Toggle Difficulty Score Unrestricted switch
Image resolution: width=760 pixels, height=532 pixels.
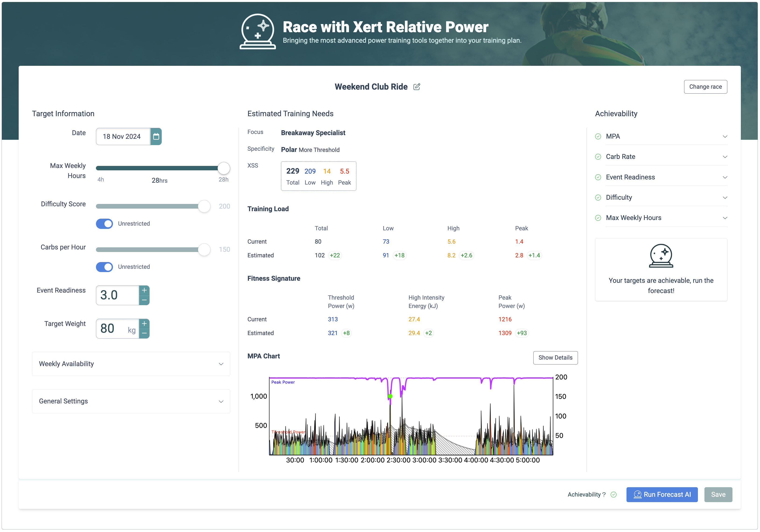[105, 224]
